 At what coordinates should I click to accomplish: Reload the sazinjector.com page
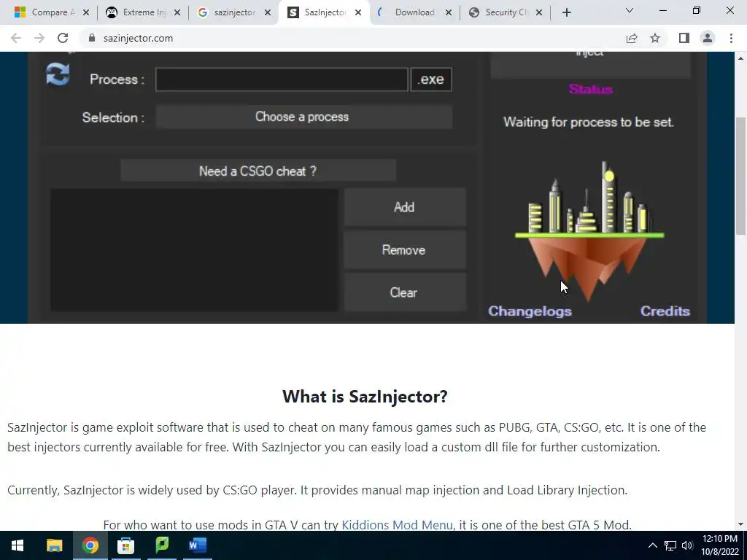[x=63, y=38]
